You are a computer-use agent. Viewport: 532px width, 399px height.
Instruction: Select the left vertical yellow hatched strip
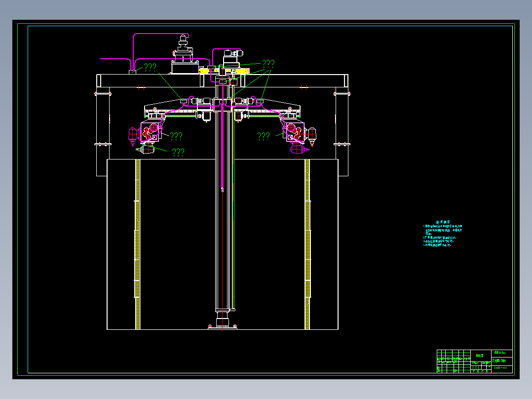pyautogui.click(x=137, y=244)
